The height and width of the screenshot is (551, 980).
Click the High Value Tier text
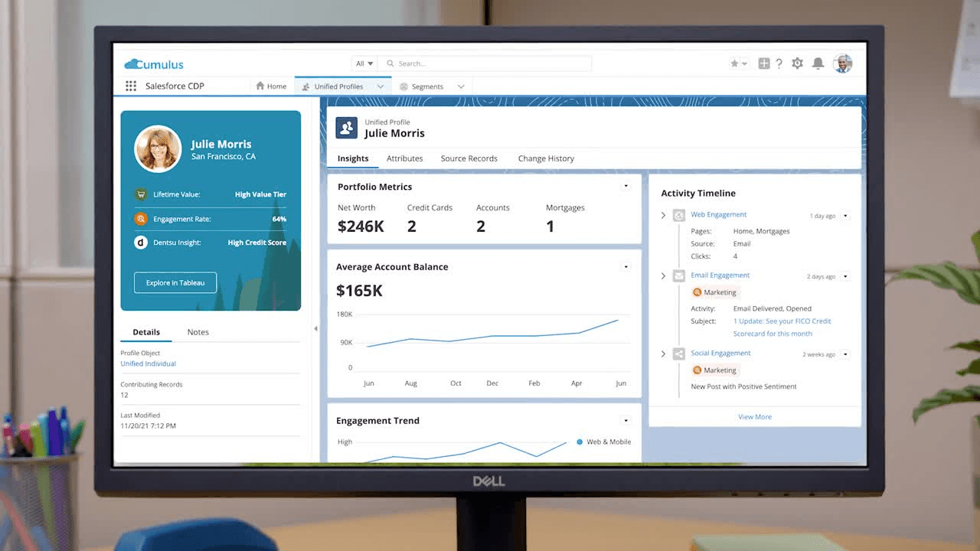[x=260, y=194]
